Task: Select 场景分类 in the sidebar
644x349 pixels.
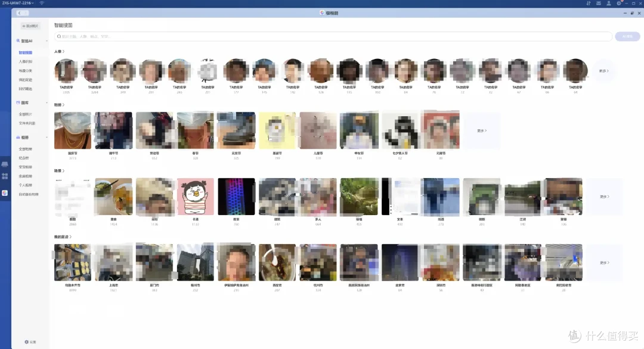Action: coord(26,70)
